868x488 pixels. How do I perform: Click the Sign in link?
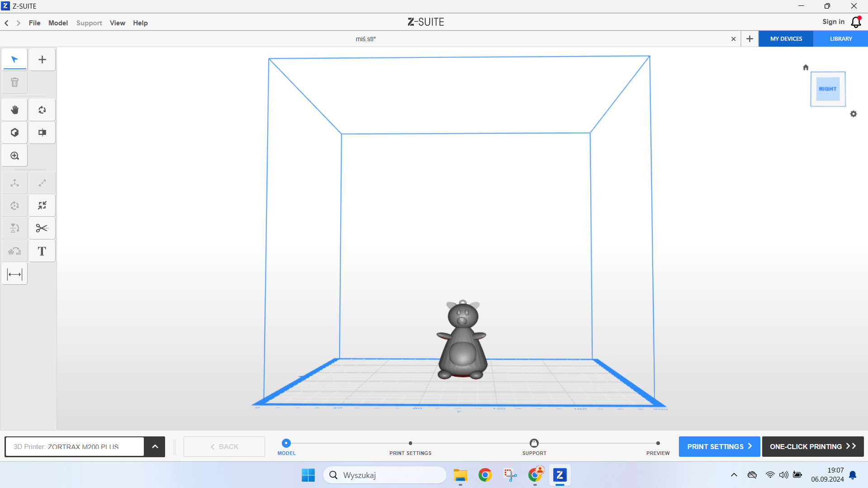point(833,22)
